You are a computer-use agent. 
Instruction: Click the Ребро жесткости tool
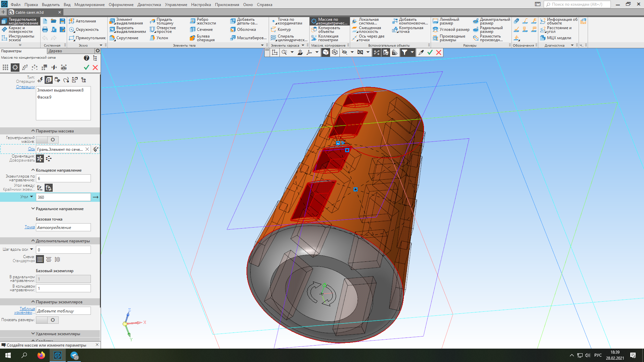point(203,21)
